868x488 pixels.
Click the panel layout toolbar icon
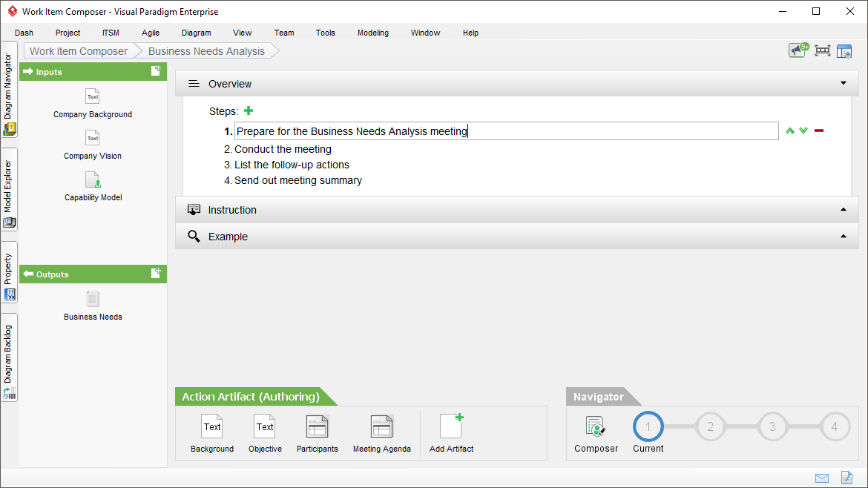pyautogui.click(x=844, y=51)
